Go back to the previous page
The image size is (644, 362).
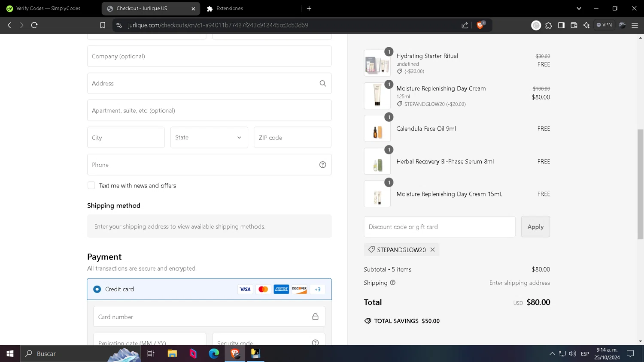[x=9, y=25]
